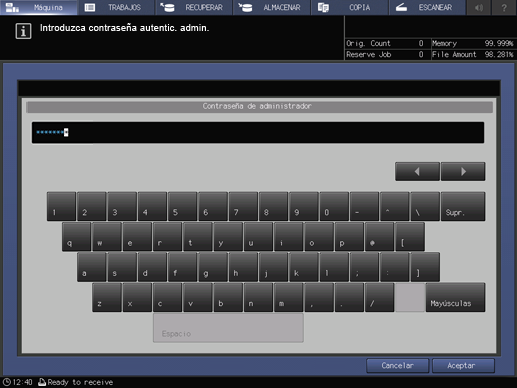Image resolution: width=517 pixels, height=388 pixels.
Task: Tap the letter q key
Action: coord(76,237)
